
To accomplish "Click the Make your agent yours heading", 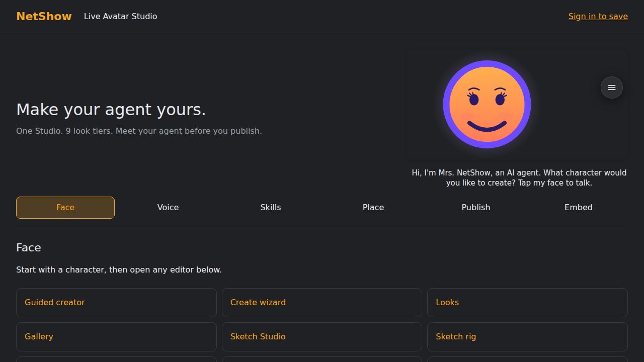I will [111, 110].
